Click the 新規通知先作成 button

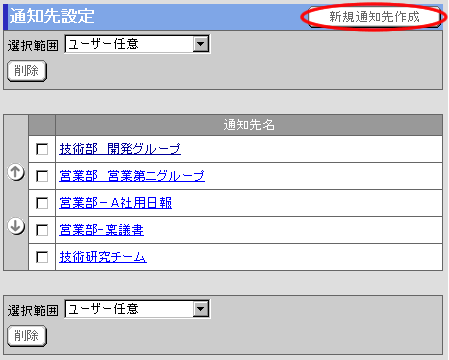tap(374, 17)
